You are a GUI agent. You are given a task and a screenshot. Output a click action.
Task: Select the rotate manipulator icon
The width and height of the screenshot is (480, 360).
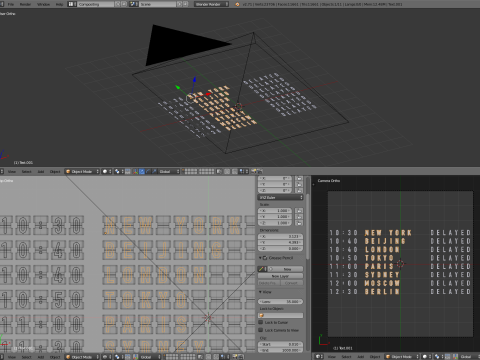(x=148, y=171)
